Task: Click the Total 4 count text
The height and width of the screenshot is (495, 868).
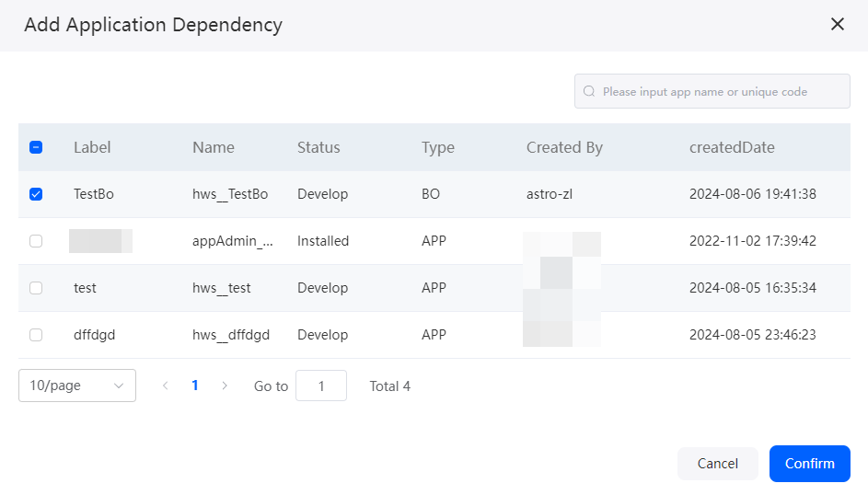Action: [389, 386]
